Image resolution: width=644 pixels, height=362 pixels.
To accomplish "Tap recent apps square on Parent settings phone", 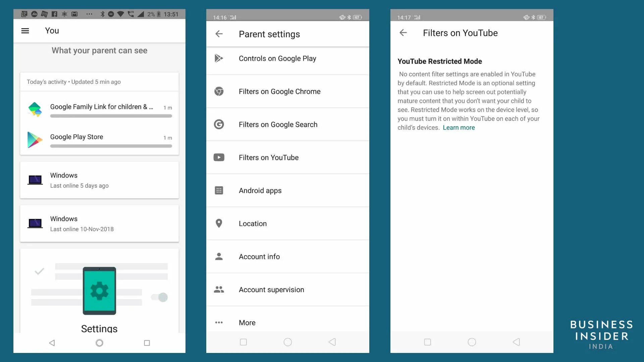I will (x=244, y=342).
